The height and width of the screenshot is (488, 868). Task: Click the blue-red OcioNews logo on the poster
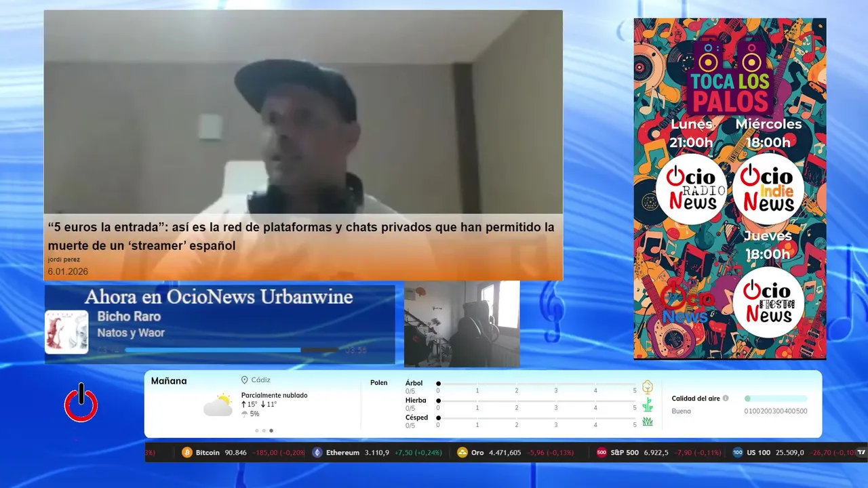click(x=686, y=303)
